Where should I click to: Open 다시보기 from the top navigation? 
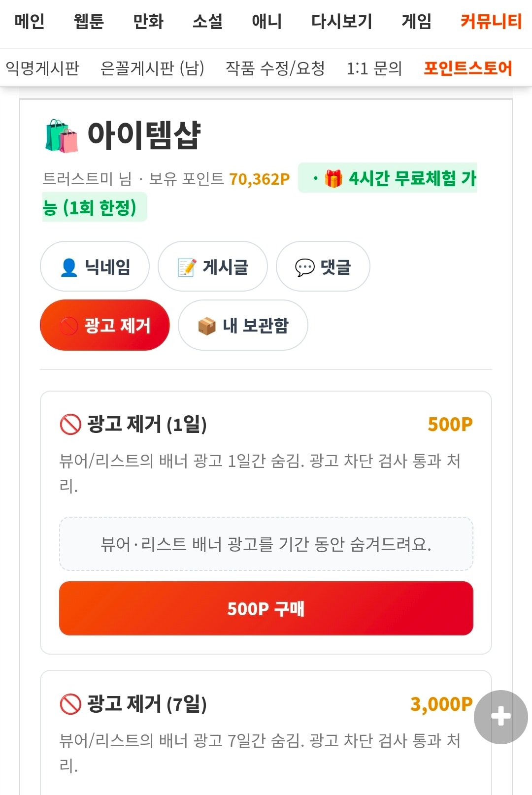(x=342, y=22)
